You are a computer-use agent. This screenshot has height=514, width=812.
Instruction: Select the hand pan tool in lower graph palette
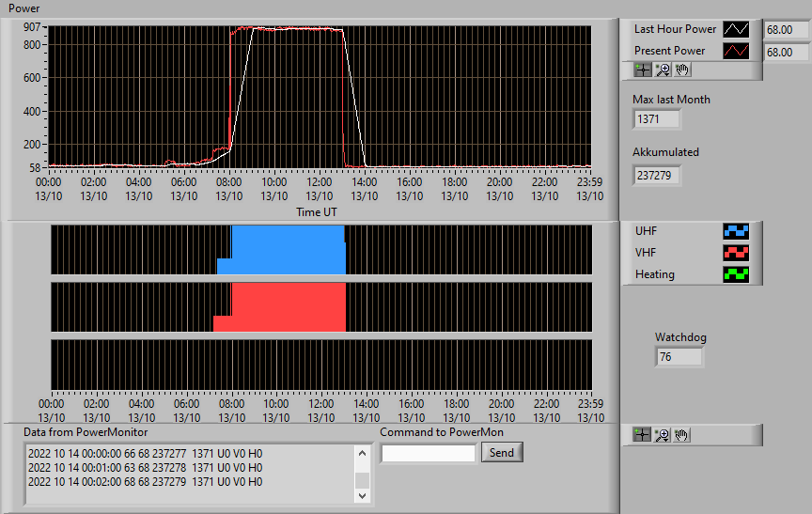pyautogui.click(x=681, y=435)
